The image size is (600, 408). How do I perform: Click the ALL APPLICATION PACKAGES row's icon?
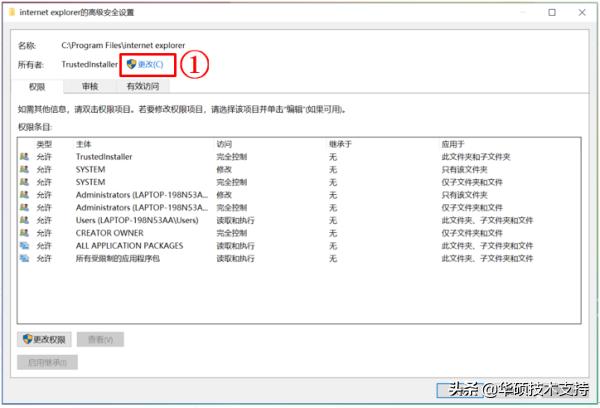[x=24, y=245]
